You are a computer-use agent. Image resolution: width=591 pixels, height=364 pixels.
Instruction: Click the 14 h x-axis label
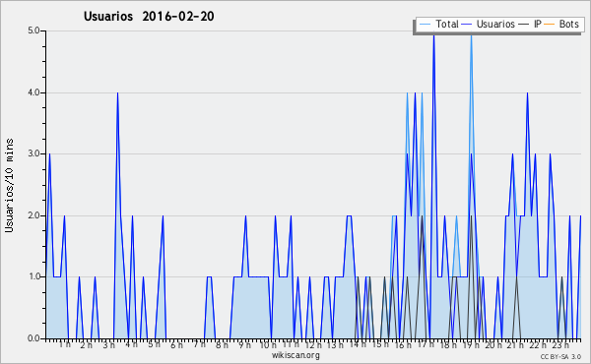[x=358, y=344]
